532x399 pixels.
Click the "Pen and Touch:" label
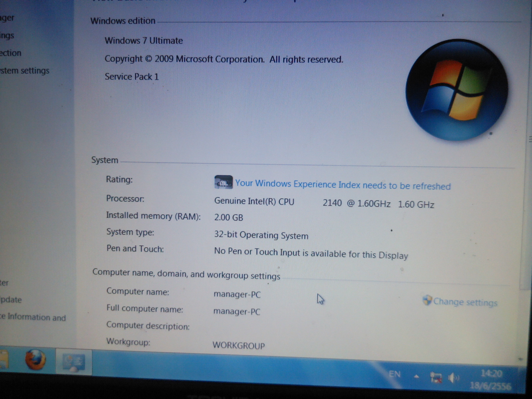(x=135, y=249)
